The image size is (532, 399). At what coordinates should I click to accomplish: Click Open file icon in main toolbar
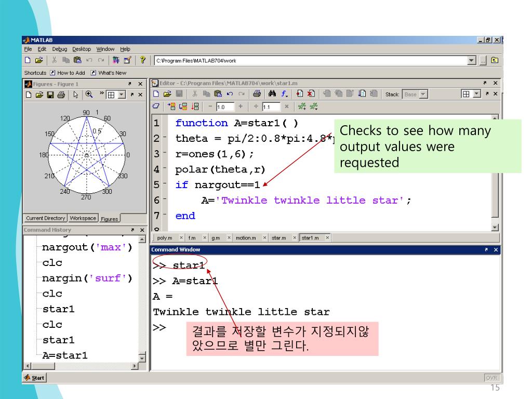(x=39, y=60)
